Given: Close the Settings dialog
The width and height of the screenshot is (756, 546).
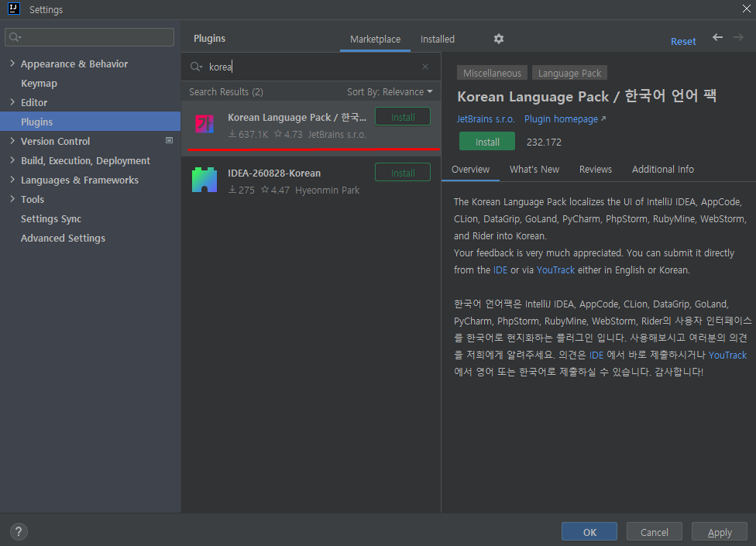Looking at the screenshot, I should pyautogui.click(x=746, y=9).
